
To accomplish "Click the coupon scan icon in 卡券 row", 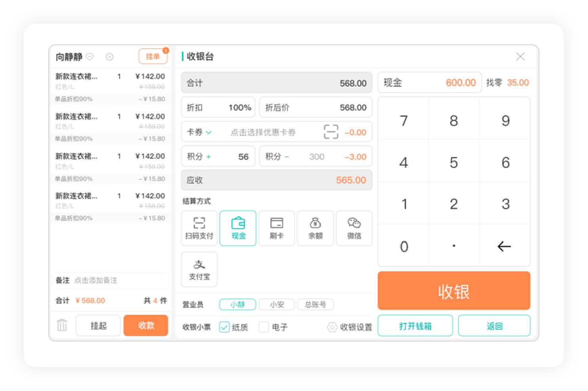I will click(x=331, y=132).
